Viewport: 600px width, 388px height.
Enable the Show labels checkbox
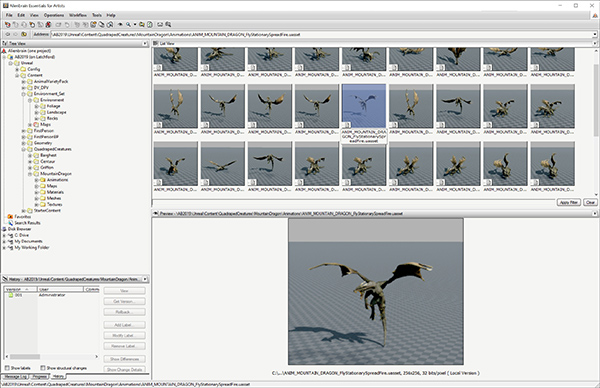pyautogui.click(x=7, y=368)
